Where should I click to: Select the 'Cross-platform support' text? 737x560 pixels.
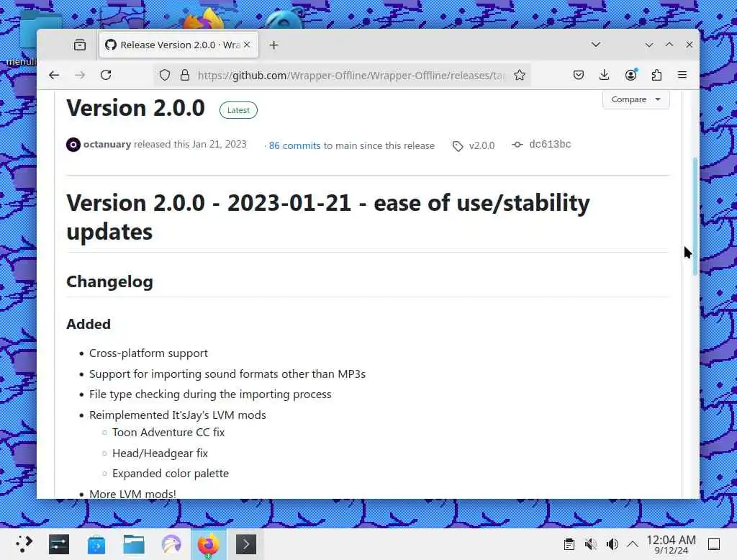pos(148,353)
